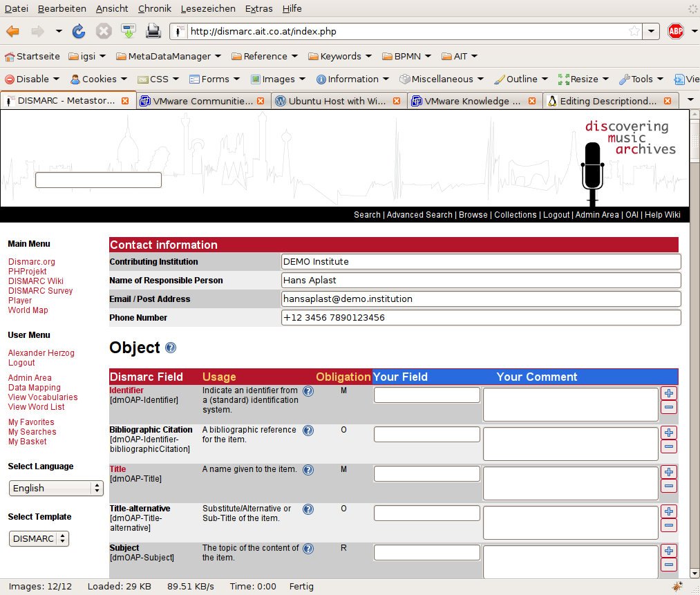Remove row with Title-alternative minus button
This screenshot has height=595, width=700.
[669, 525]
